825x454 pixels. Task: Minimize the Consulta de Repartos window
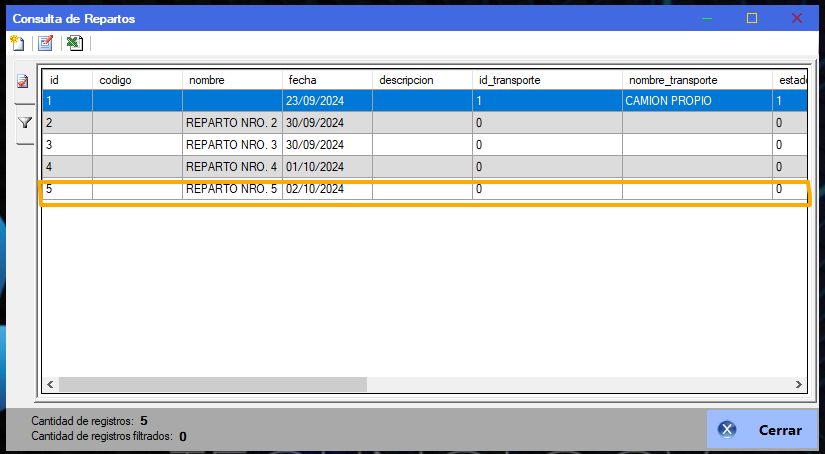pos(707,18)
